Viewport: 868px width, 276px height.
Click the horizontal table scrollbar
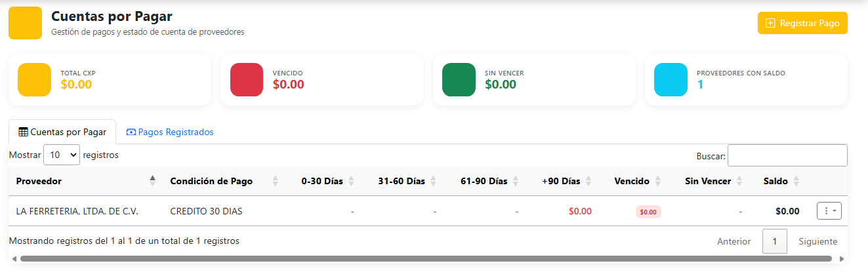(426, 259)
